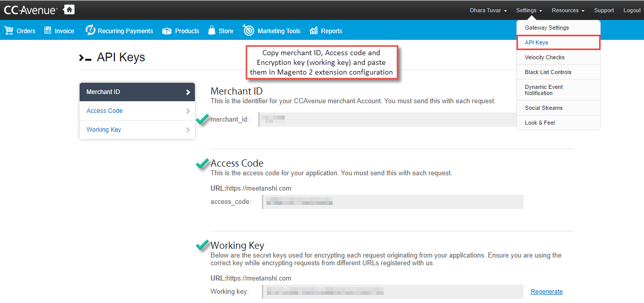This screenshot has height=303, width=644.
Task: Expand the Access Code sidebar section
Action: pos(137,111)
